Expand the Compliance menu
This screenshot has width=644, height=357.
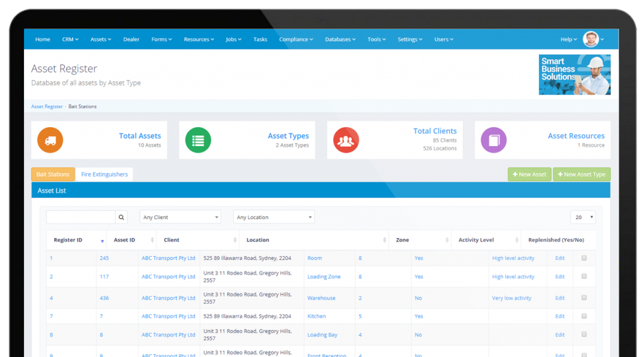pos(296,40)
